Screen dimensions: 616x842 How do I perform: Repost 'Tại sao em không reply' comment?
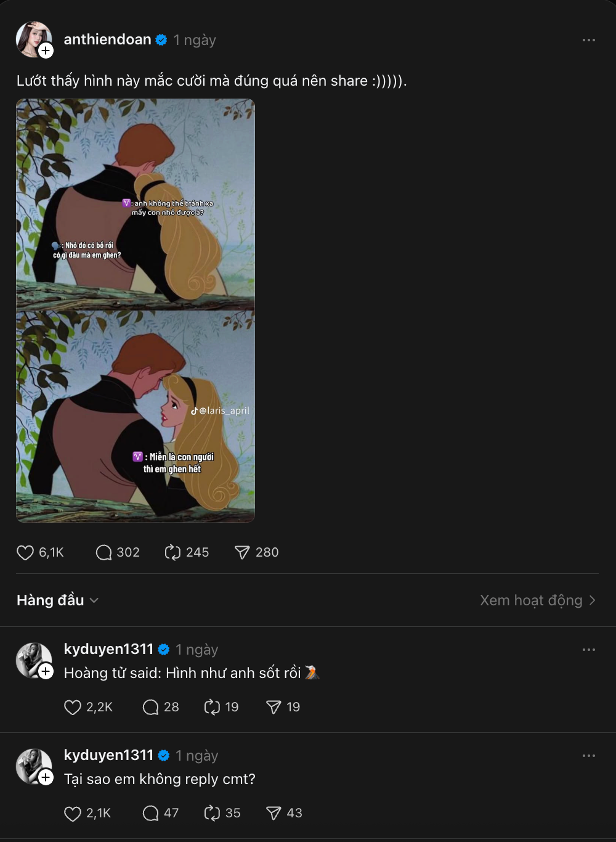coord(212,813)
